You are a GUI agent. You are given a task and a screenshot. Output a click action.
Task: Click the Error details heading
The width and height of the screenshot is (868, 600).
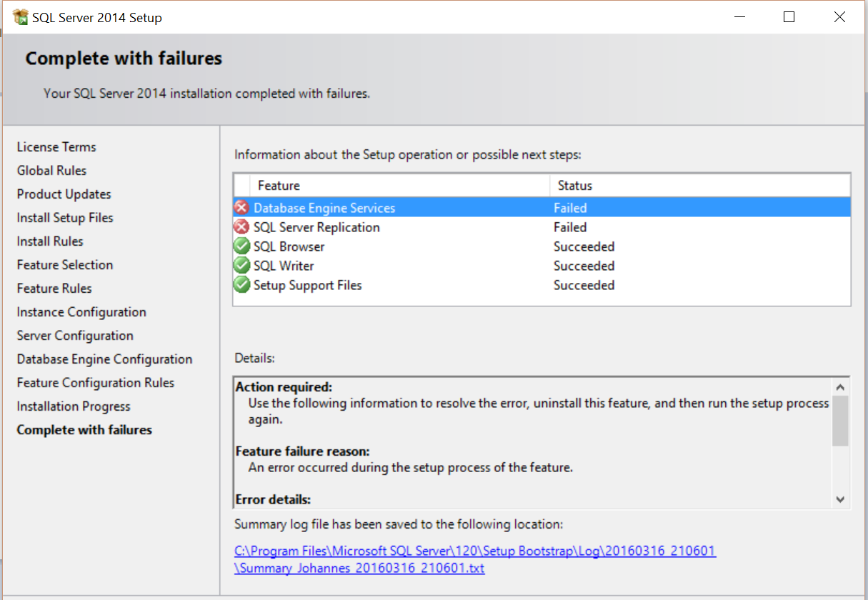[274, 499]
